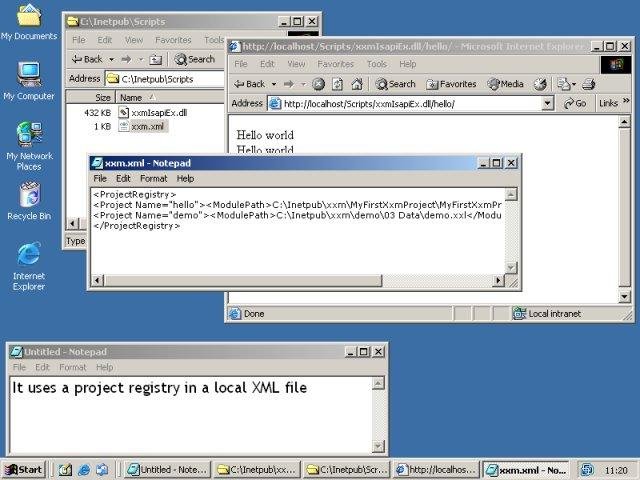The height and width of the screenshot is (480, 640).
Task: Expand the Links chevron in Internet Explorer
Action: point(626,100)
